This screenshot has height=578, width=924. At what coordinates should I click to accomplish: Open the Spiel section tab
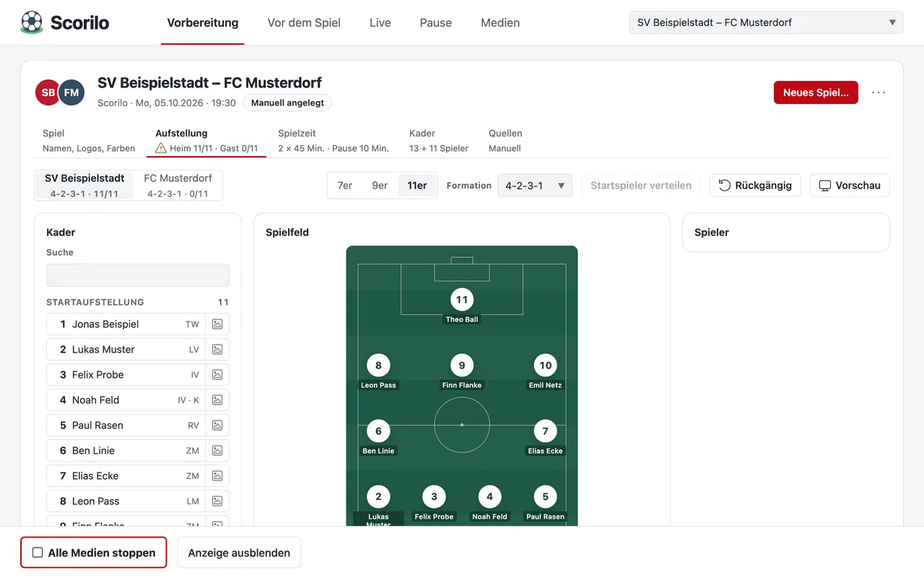coord(89,141)
